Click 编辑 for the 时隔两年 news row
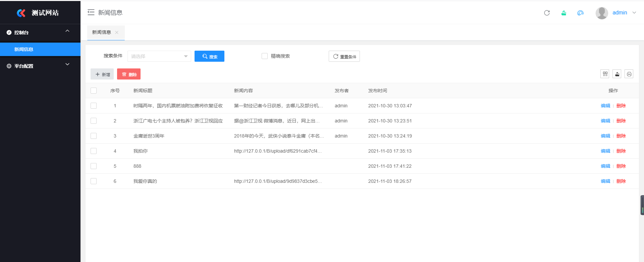Image resolution: width=644 pixels, height=262 pixels. tap(605, 106)
